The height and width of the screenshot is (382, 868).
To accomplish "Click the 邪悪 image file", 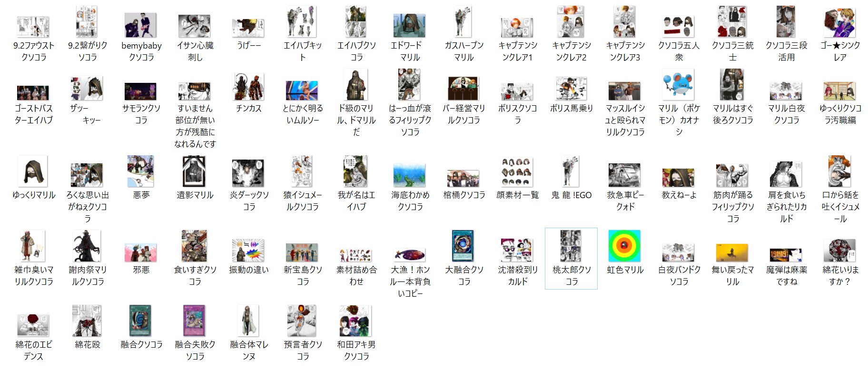I will click(141, 252).
